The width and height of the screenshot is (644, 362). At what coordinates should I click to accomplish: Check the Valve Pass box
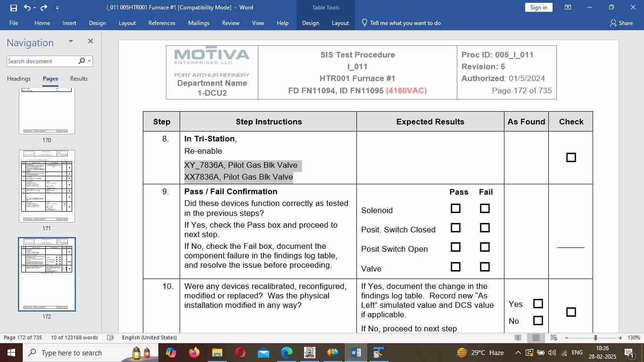[455, 267]
